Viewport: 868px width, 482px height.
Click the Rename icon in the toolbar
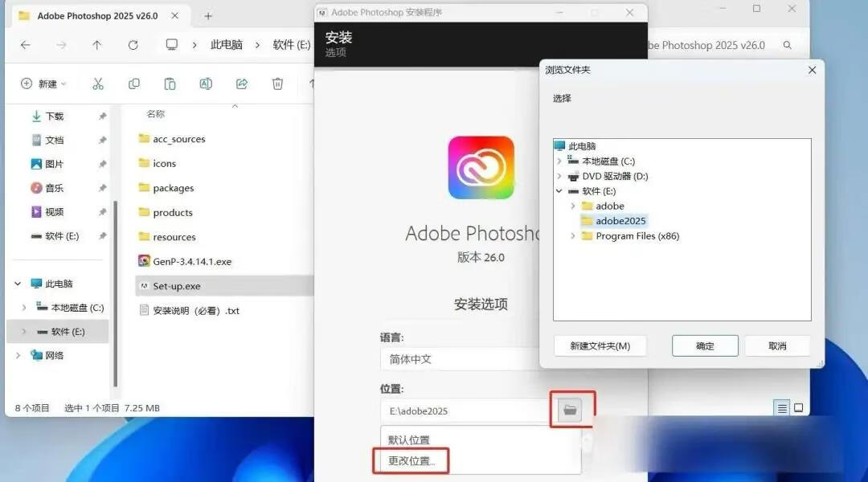pos(205,84)
